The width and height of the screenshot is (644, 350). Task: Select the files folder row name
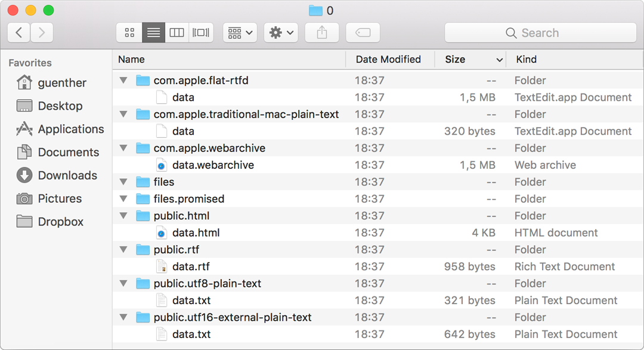click(x=164, y=182)
